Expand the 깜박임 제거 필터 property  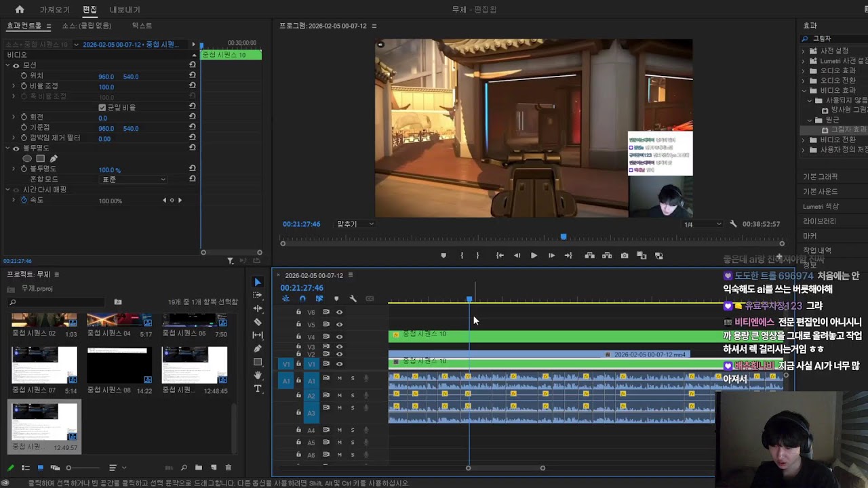(x=14, y=138)
